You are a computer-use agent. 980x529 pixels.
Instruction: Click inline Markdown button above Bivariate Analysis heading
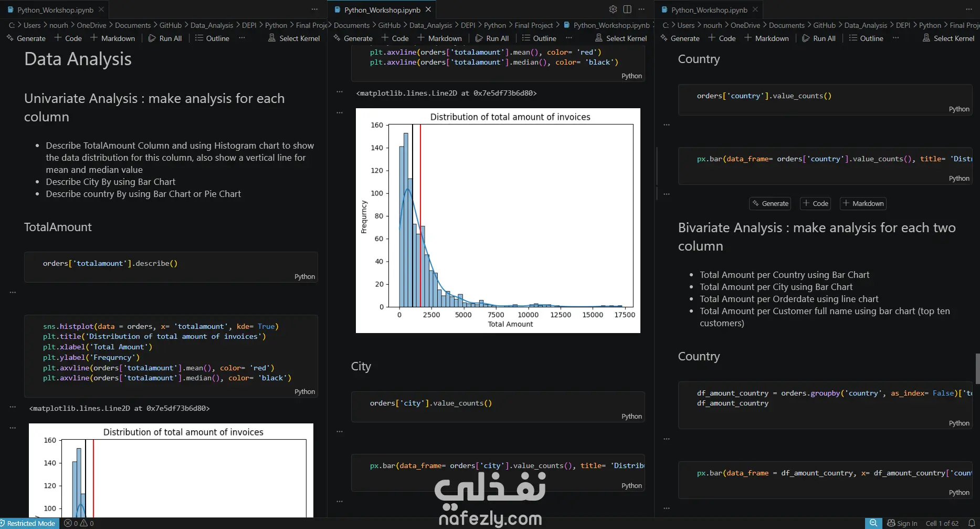click(863, 203)
